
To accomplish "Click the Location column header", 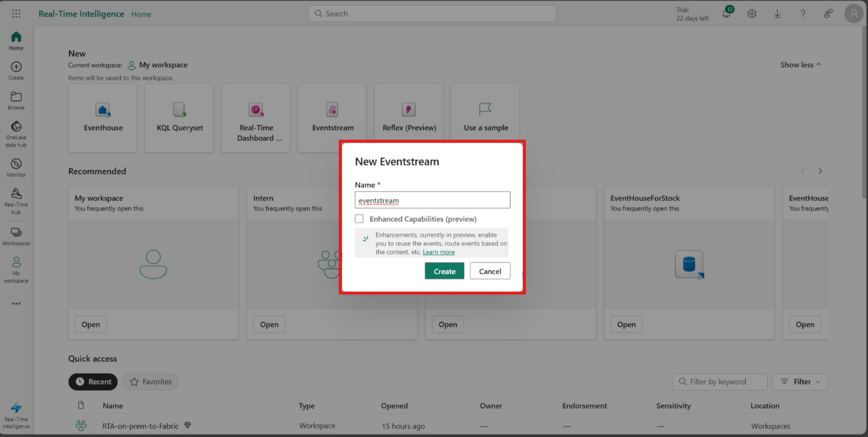I will [x=765, y=406].
